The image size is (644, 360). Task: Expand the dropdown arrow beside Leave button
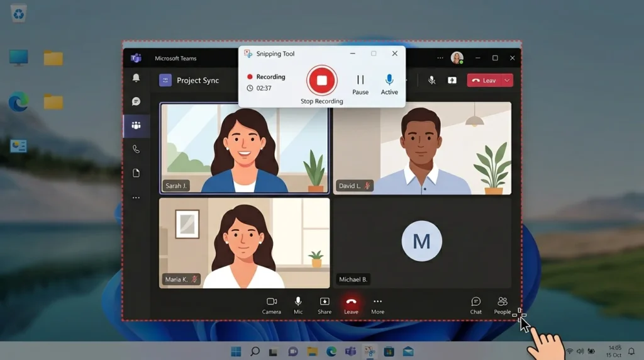click(507, 81)
